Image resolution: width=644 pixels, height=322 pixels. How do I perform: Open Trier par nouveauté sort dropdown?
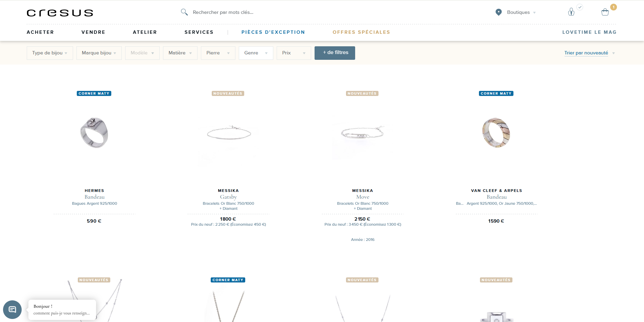tap(590, 53)
